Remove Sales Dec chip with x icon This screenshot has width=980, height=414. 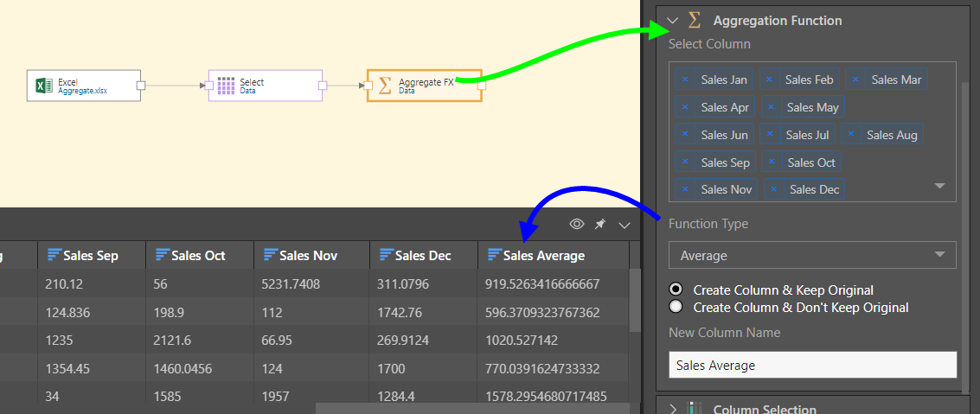click(x=774, y=189)
